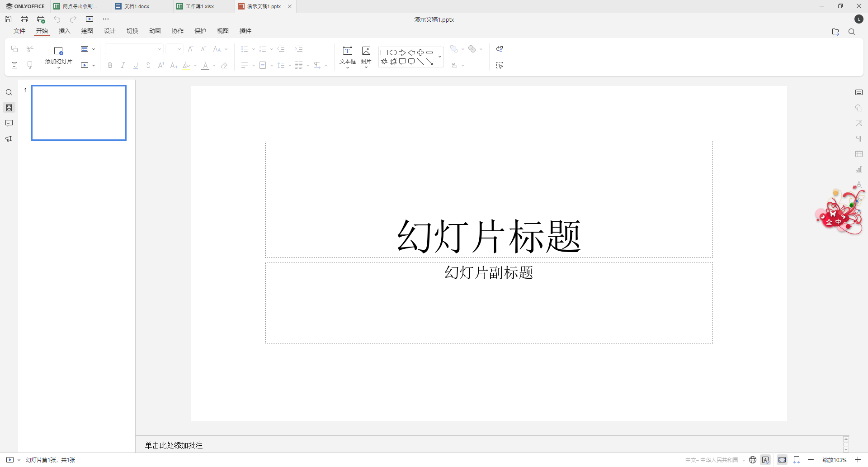Toggle fit to width button
Image resolution: width=868 pixels, height=467 pixels.
[x=797, y=460]
